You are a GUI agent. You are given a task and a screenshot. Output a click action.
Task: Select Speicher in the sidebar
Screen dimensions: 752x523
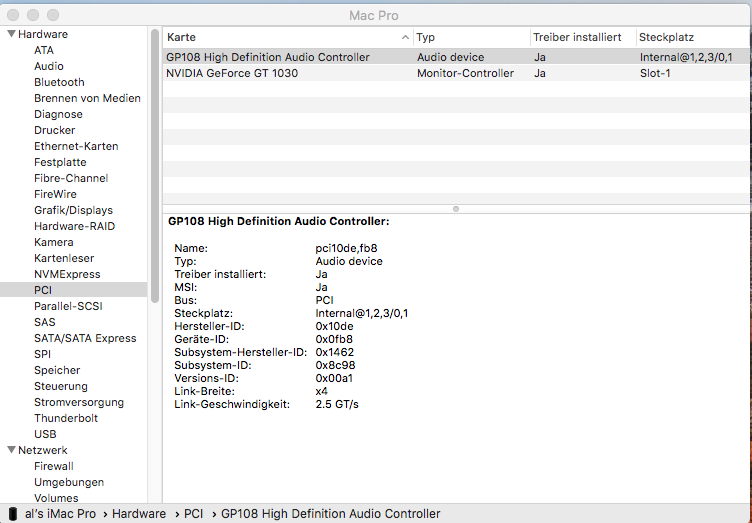57,371
